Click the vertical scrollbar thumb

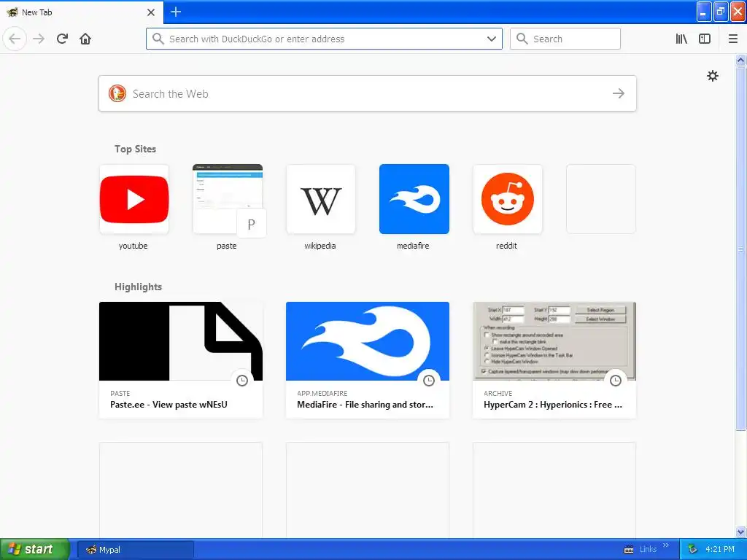click(x=741, y=248)
